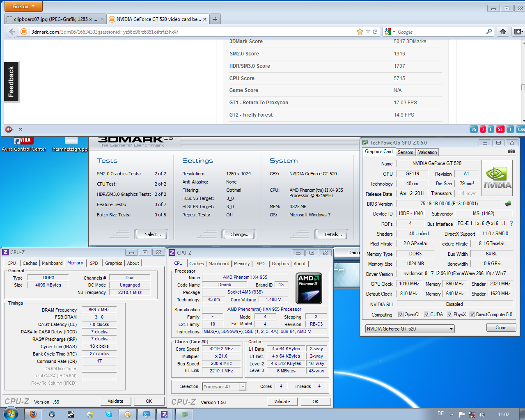This screenshot has height=420, width=525.
Task: Show URL history dropdown arrow
Action: (368, 32)
